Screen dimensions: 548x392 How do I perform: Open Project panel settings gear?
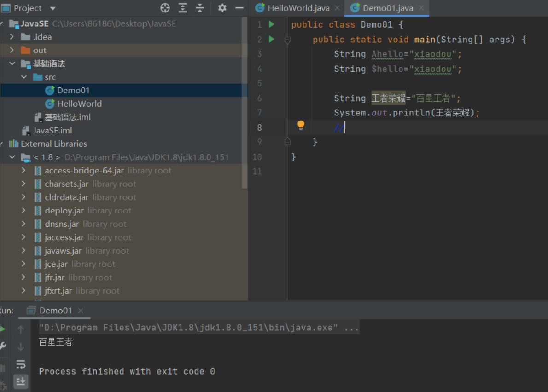click(222, 8)
